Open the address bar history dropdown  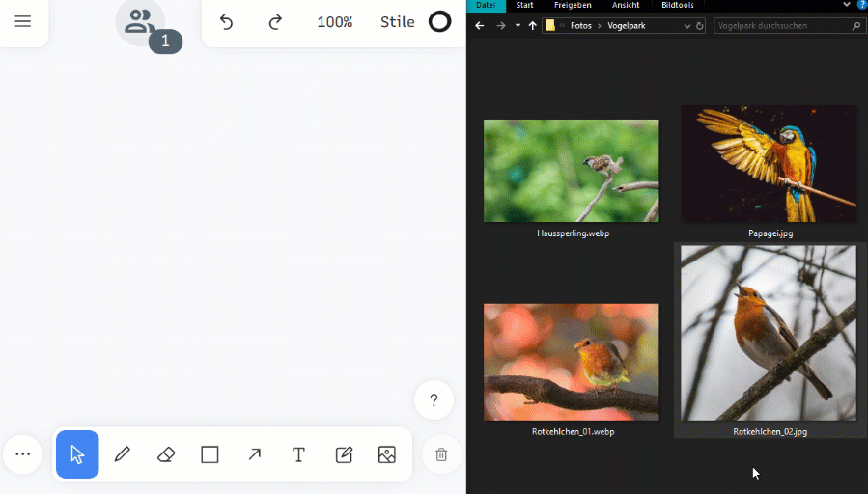pos(687,26)
